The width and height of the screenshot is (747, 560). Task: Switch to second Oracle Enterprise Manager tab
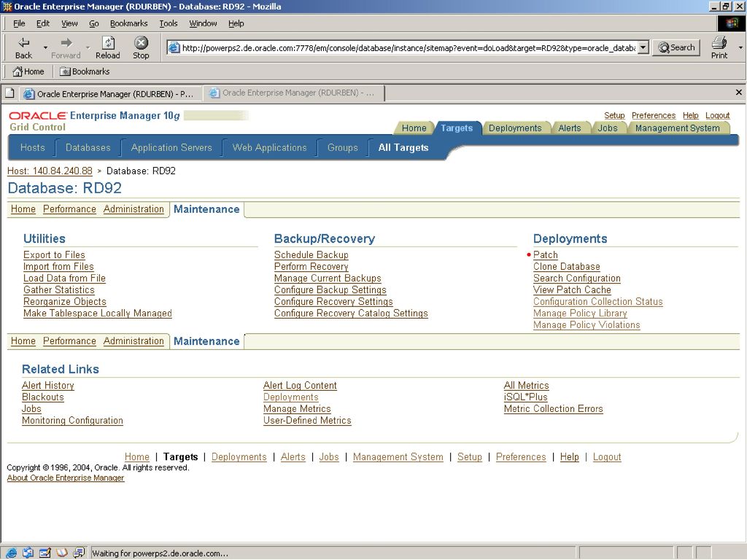point(293,93)
